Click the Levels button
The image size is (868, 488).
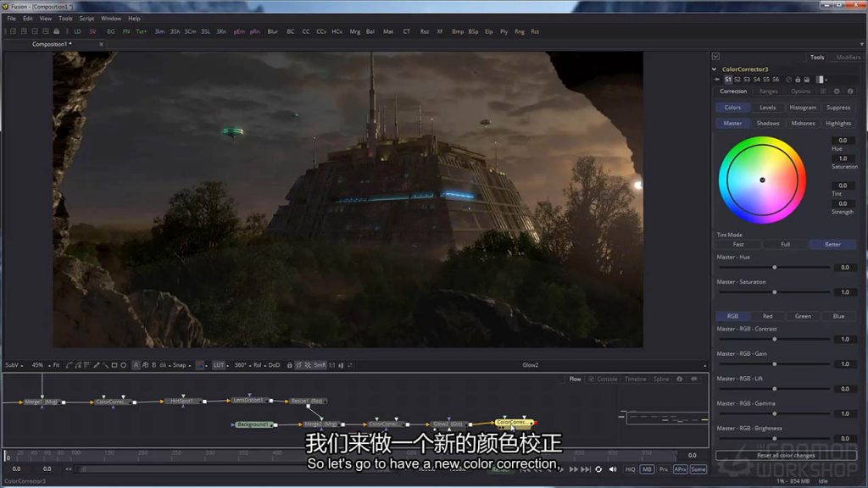click(767, 108)
